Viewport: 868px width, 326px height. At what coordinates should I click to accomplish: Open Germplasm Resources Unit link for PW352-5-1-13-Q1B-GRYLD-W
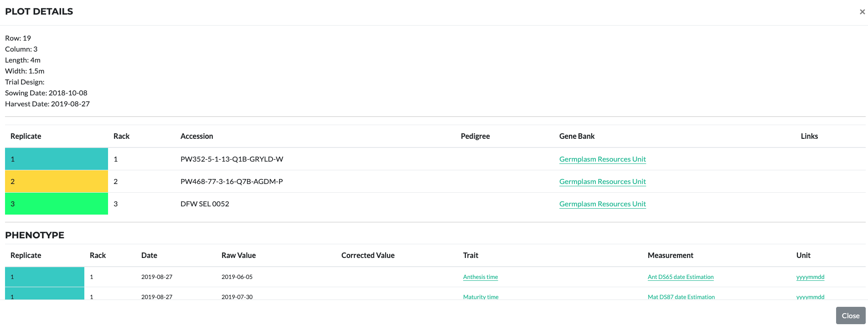pos(602,159)
